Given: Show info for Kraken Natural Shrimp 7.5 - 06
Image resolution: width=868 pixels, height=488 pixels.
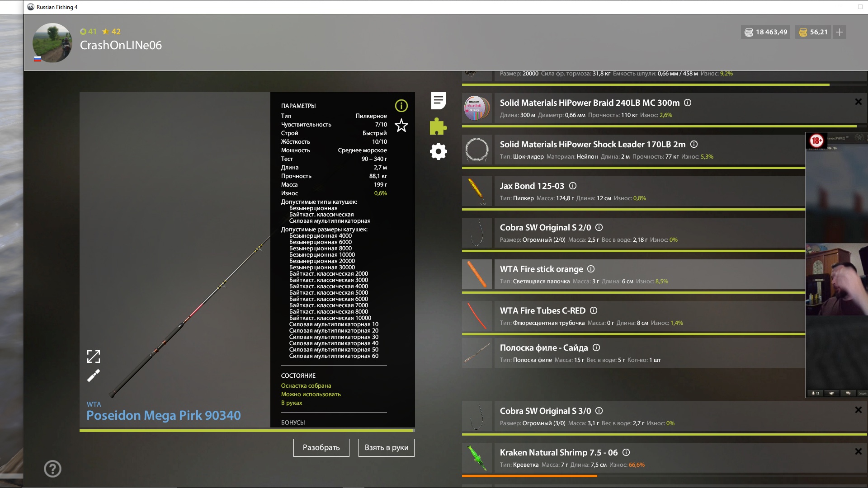Looking at the screenshot, I should point(626,452).
